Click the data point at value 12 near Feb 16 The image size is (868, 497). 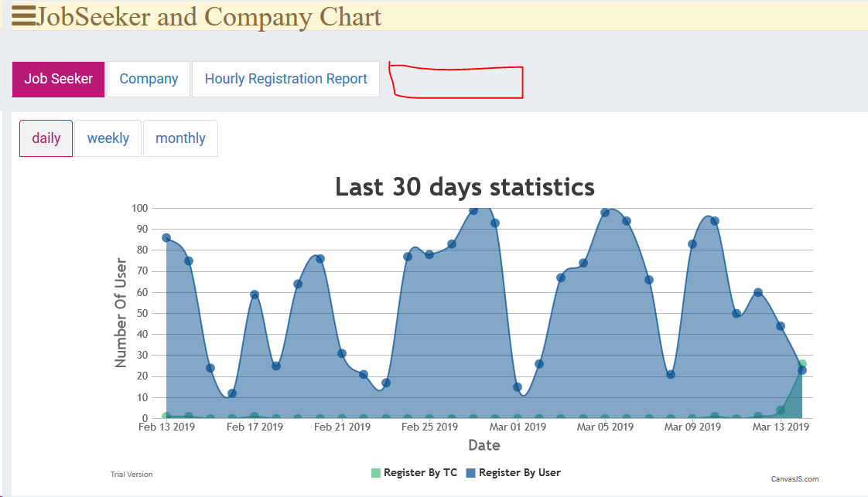pos(232,393)
